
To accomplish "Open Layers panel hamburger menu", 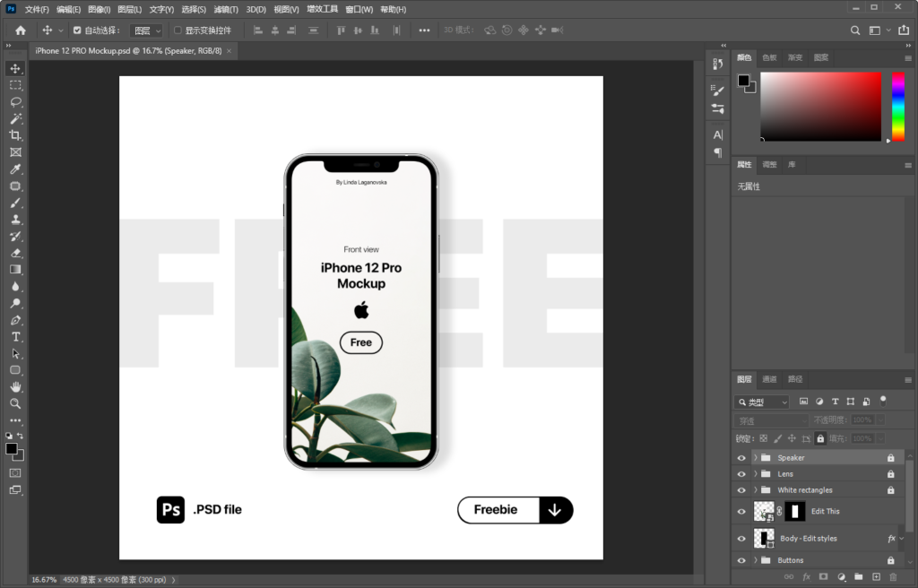I will coord(908,380).
